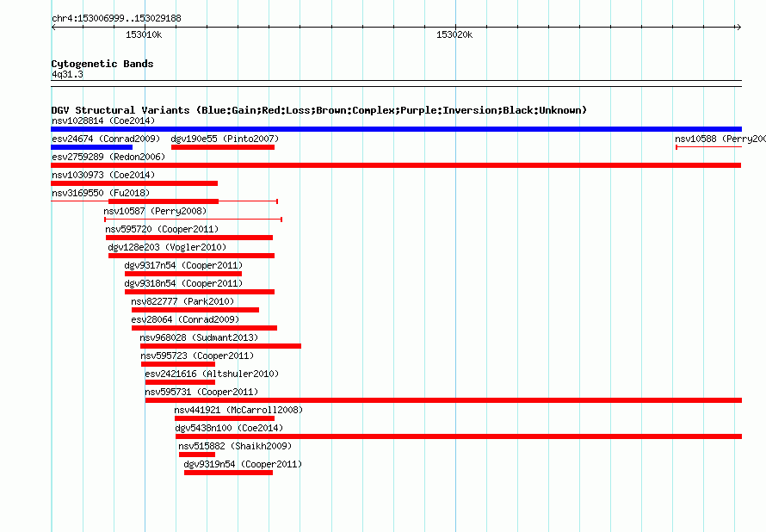The image size is (766, 532).
Task: Open the dgv128e203 (Vogler2010) label
Action: click(167, 247)
